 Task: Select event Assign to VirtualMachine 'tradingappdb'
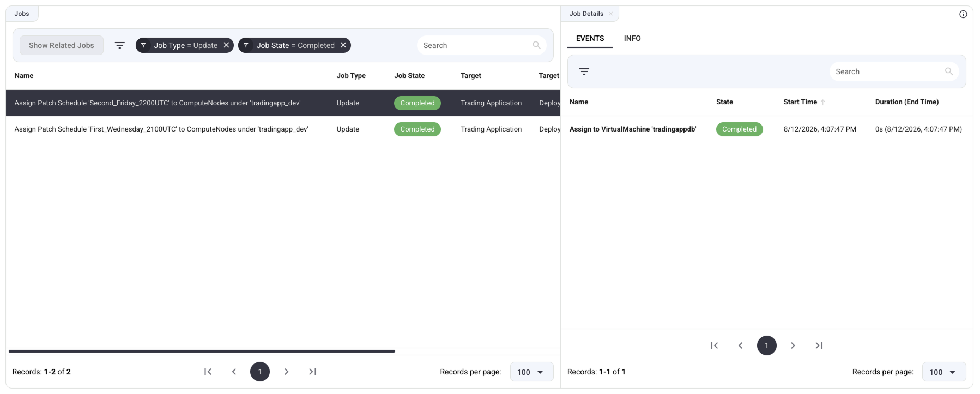pyautogui.click(x=633, y=129)
